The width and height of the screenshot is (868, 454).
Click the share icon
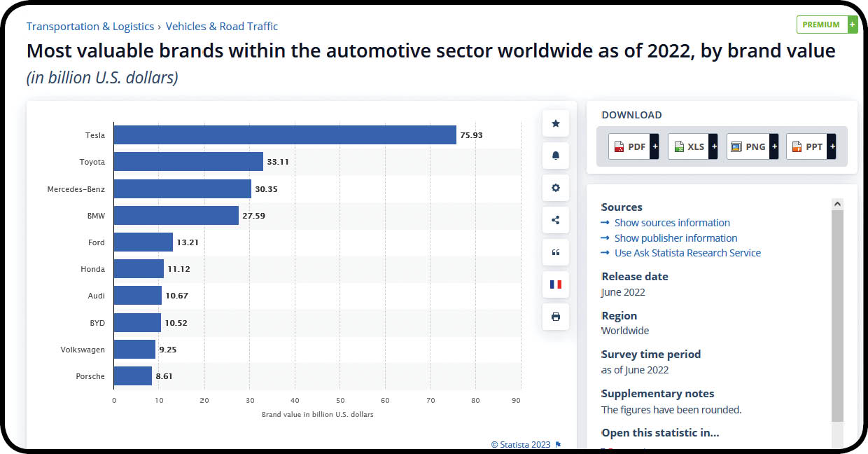556,220
